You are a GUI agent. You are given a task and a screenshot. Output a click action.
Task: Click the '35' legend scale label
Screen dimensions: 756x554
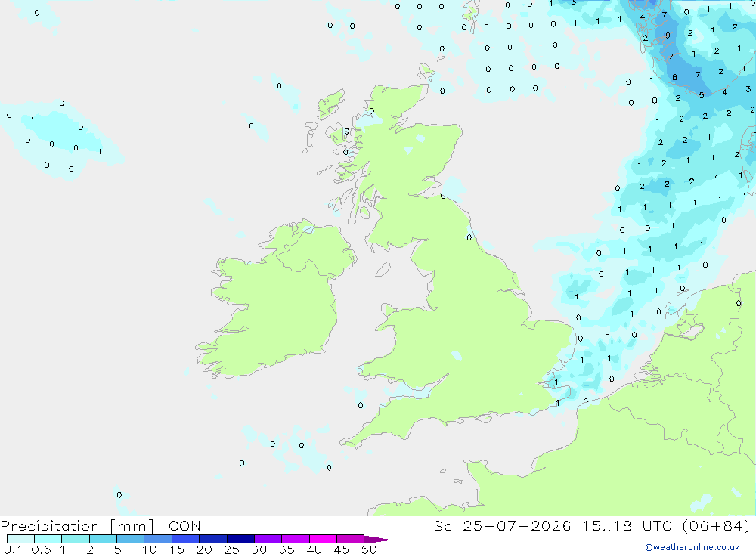(287, 549)
